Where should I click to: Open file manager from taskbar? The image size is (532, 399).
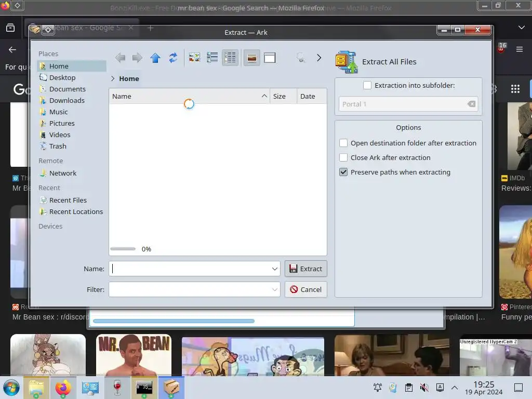click(36, 388)
